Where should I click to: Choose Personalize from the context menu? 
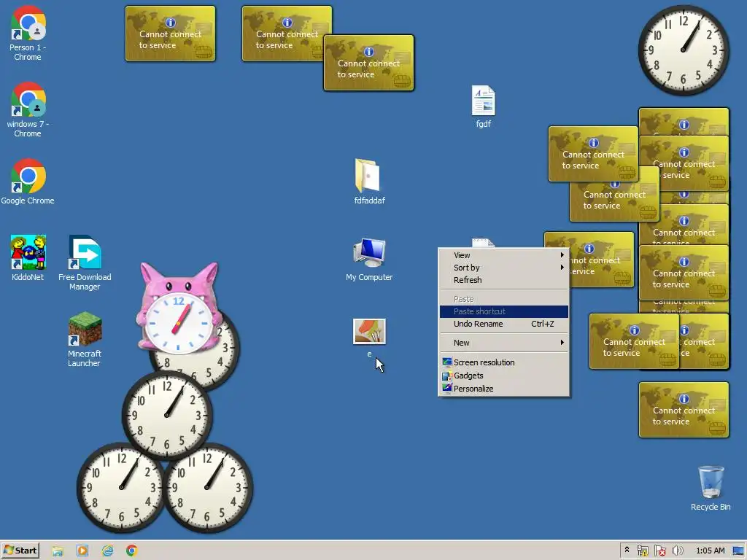pyautogui.click(x=504, y=389)
